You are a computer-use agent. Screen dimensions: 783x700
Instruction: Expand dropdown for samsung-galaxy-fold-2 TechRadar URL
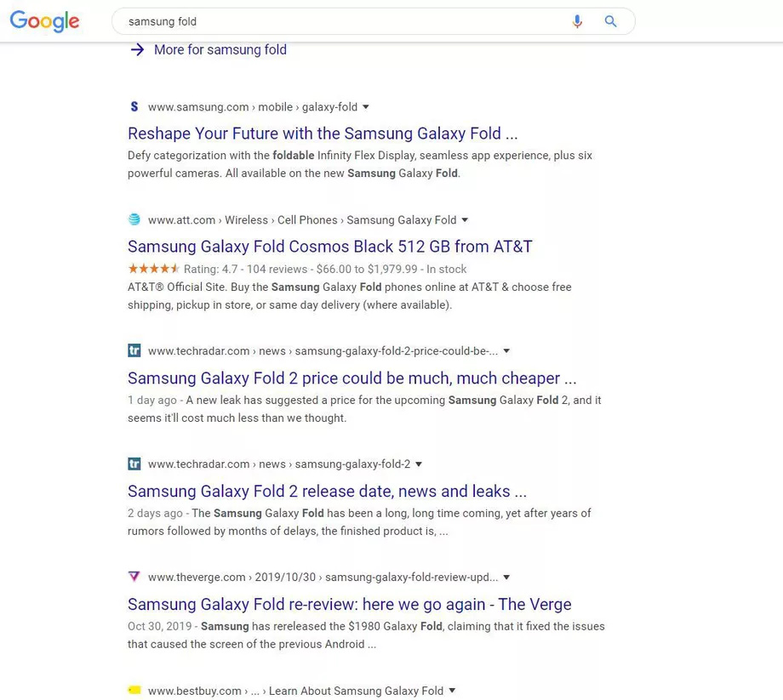tap(419, 464)
